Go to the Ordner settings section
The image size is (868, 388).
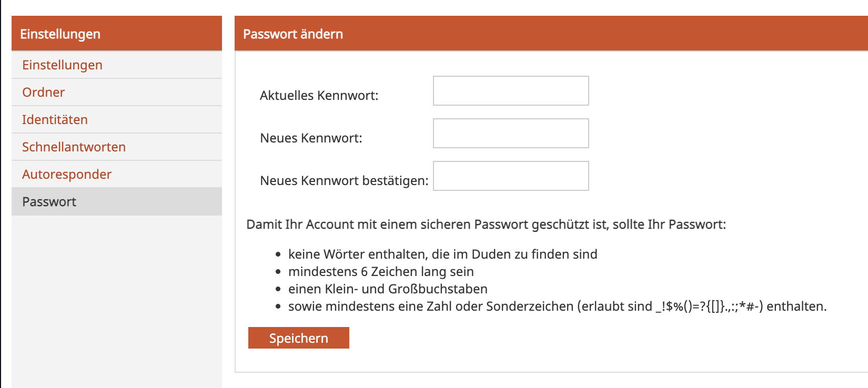43,93
